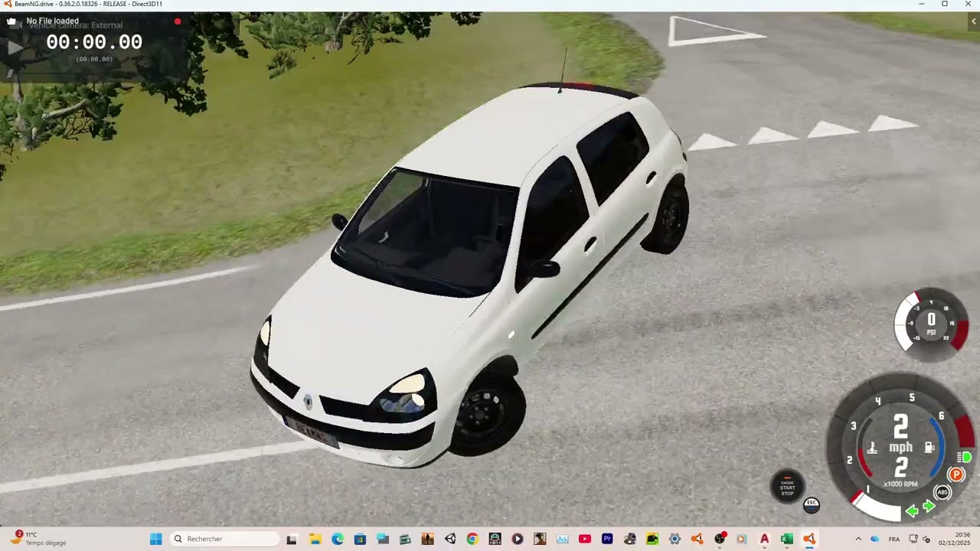The image size is (980, 551).
Task: Open the Settings gear in the taskbar
Action: (x=675, y=539)
